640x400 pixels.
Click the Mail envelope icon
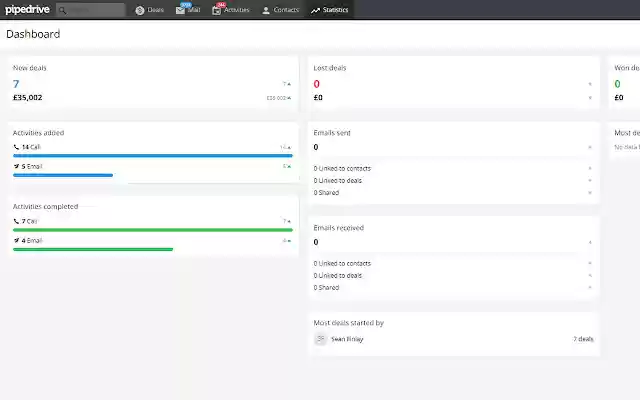point(180,11)
